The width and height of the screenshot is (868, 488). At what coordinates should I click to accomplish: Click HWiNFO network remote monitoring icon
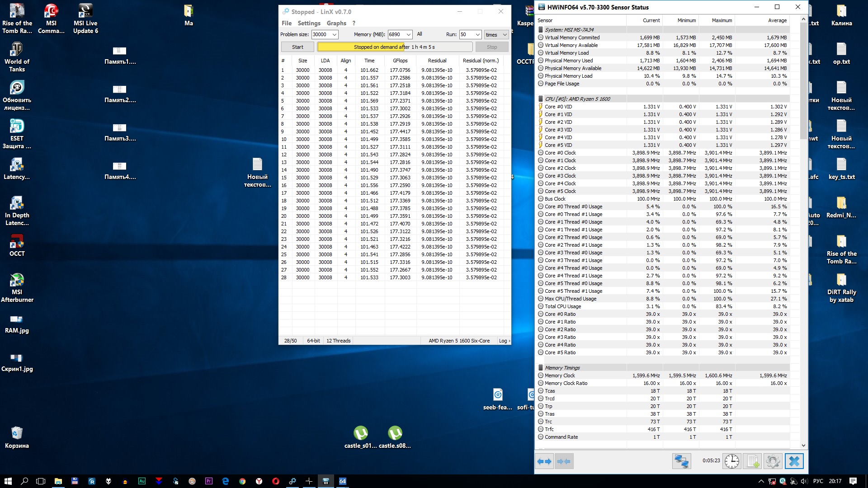tap(681, 461)
